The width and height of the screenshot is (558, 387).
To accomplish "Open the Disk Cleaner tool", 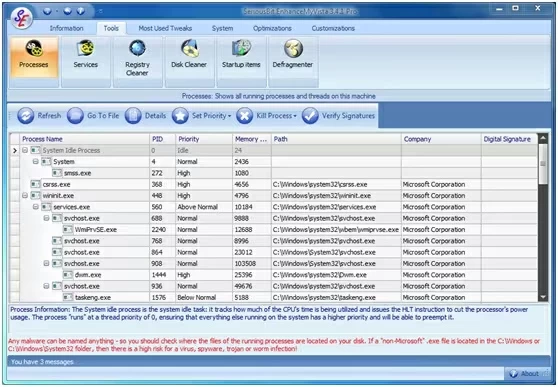I will point(189,61).
